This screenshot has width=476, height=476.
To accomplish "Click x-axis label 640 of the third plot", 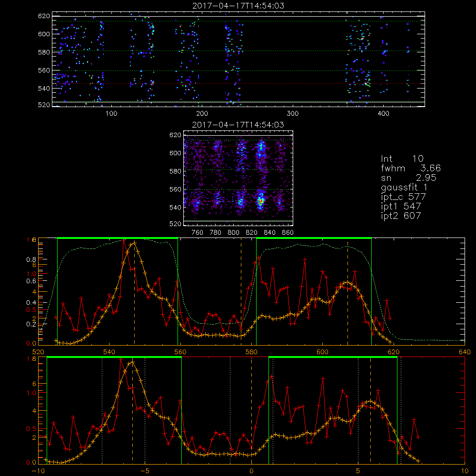I will 465,352.
